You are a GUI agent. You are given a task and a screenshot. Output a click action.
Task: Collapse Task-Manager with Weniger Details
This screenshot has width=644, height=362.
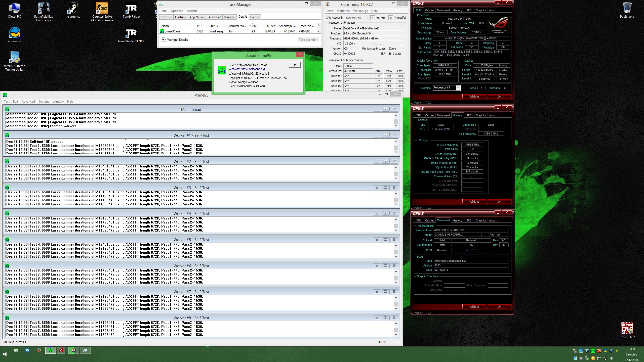(175, 40)
